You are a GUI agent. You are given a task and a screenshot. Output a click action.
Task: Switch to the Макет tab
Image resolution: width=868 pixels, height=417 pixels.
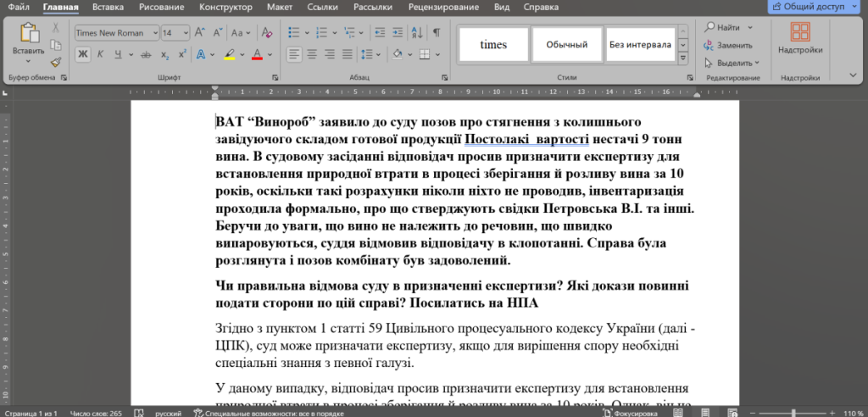point(280,7)
